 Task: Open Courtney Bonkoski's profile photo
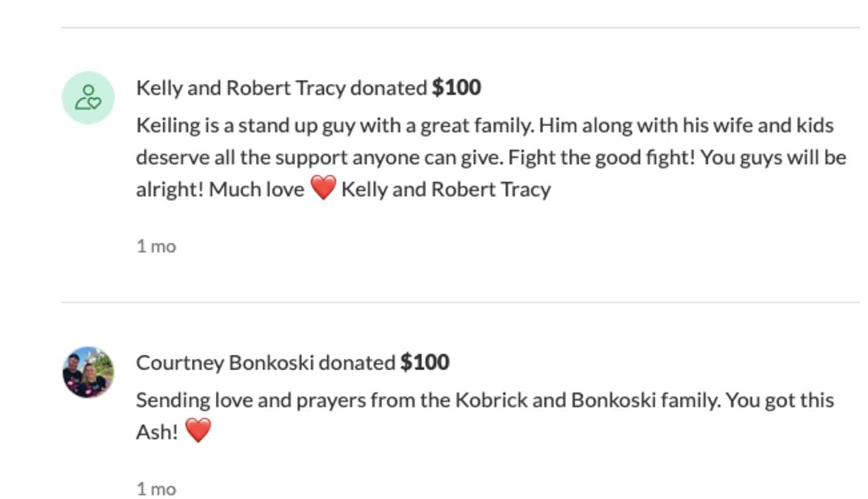pos(88,372)
